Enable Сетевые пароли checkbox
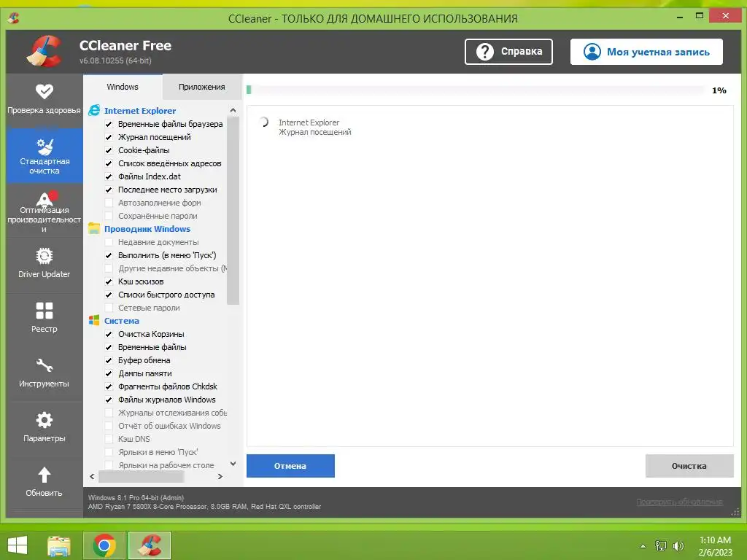 pos(109,308)
